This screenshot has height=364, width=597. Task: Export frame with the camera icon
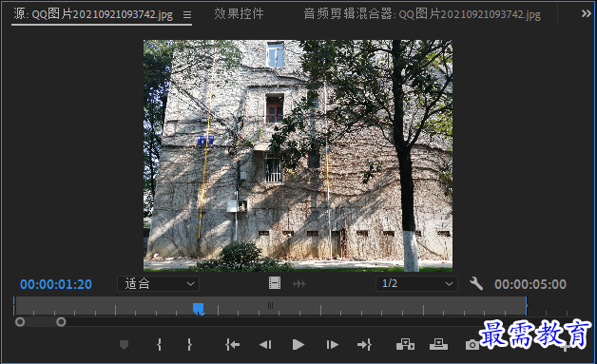point(472,345)
